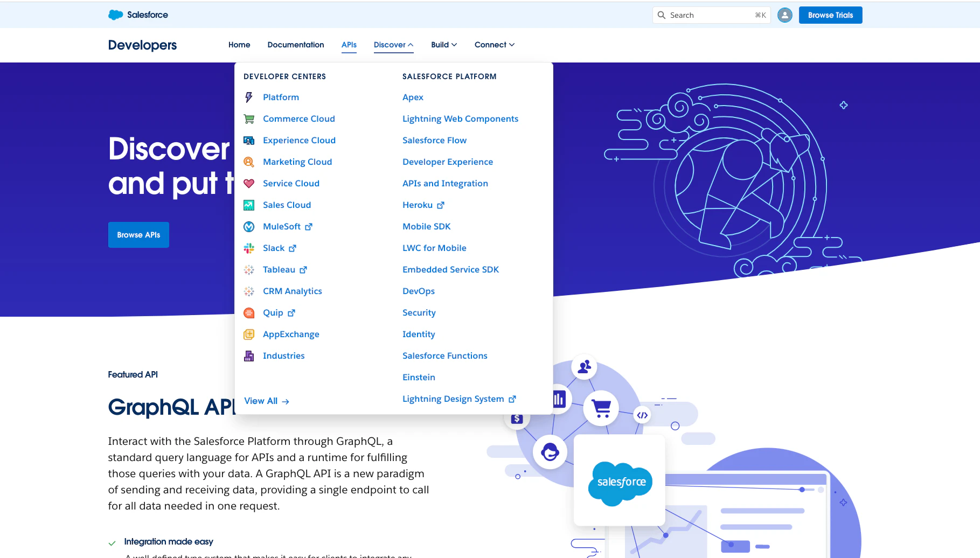The image size is (980, 558).
Task: Open the LWC for Mobile link
Action: [434, 248]
